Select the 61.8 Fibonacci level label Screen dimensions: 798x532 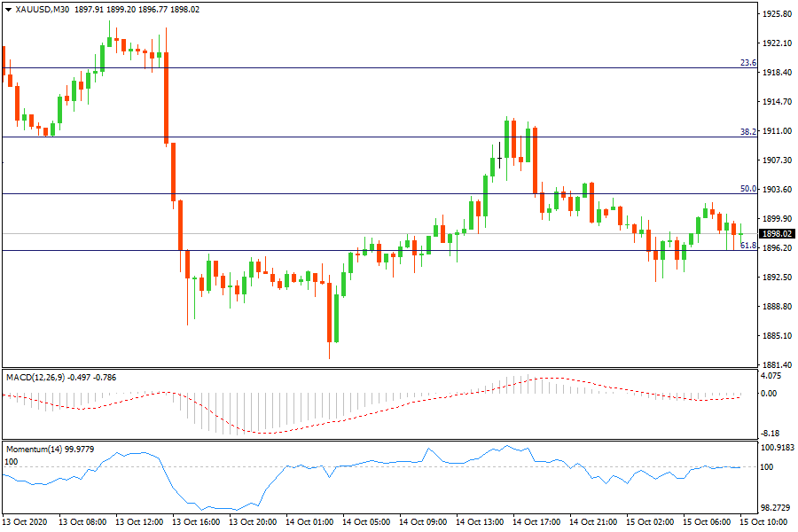747,246
